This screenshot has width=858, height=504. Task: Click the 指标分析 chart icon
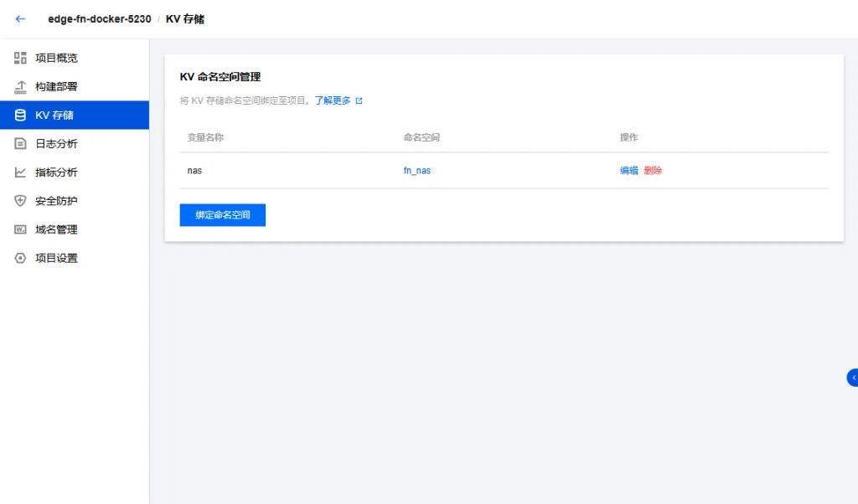[21, 172]
